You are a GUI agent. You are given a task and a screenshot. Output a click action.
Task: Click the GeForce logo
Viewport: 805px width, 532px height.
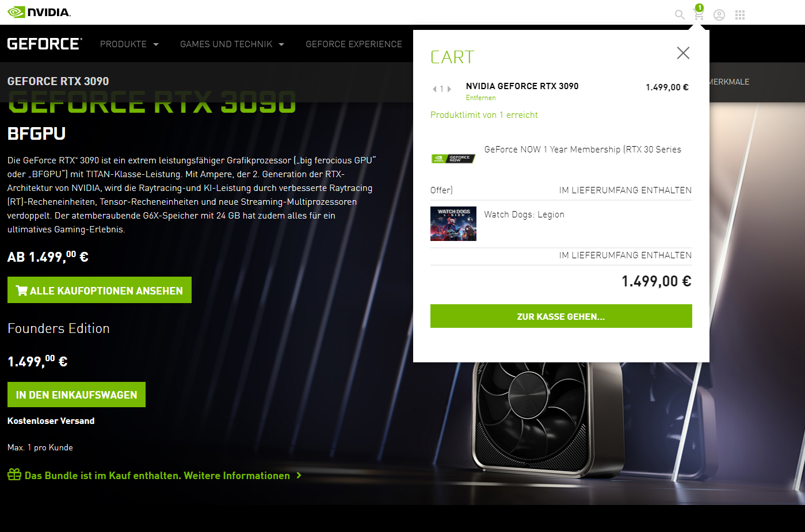pyautogui.click(x=45, y=44)
